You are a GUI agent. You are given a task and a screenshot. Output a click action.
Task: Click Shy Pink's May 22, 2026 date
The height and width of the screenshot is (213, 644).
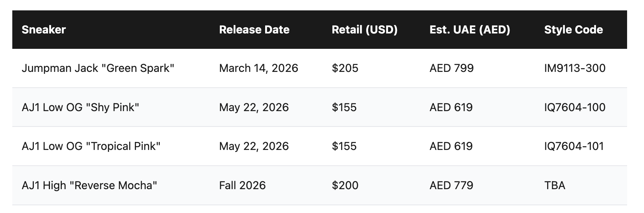(x=254, y=107)
